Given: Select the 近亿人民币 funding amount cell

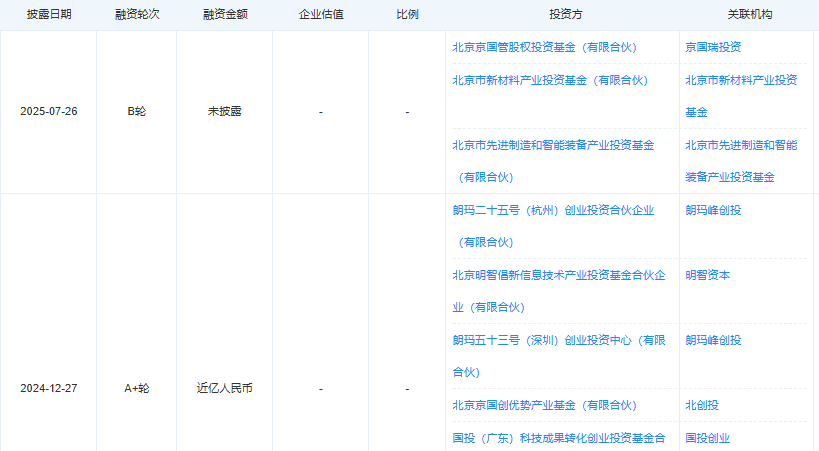Looking at the screenshot, I should coord(225,389).
